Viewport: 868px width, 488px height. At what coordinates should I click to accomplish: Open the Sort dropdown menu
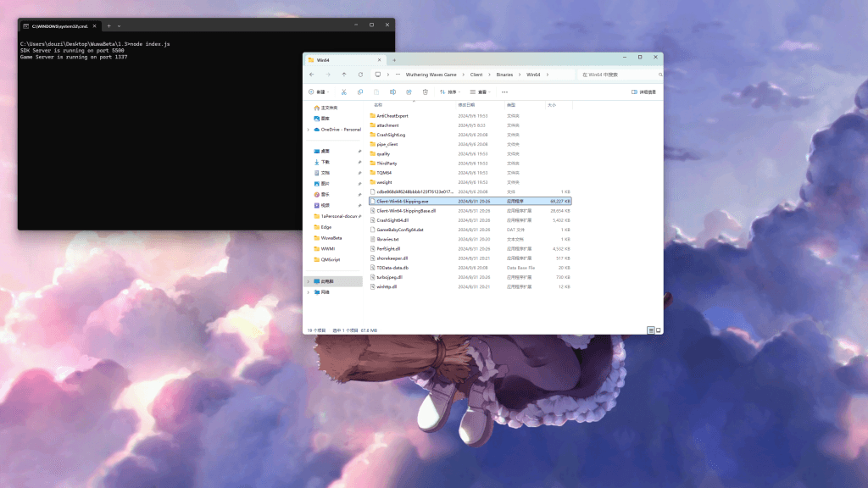click(453, 91)
